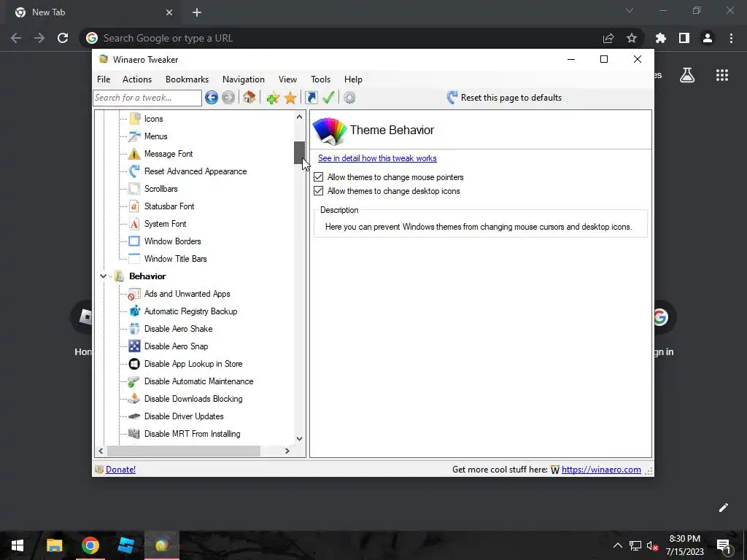Open Google apps grid in Chrome page
The width and height of the screenshot is (747, 560).
click(x=722, y=75)
